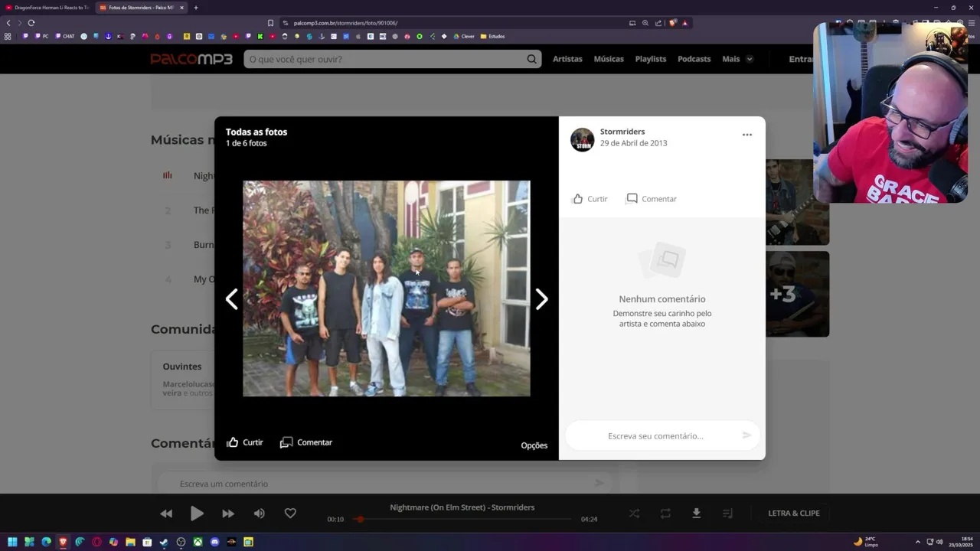Open Opções under the photo
Screen dimensions: 980x551
pyautogui.click(x=534, y=445)
